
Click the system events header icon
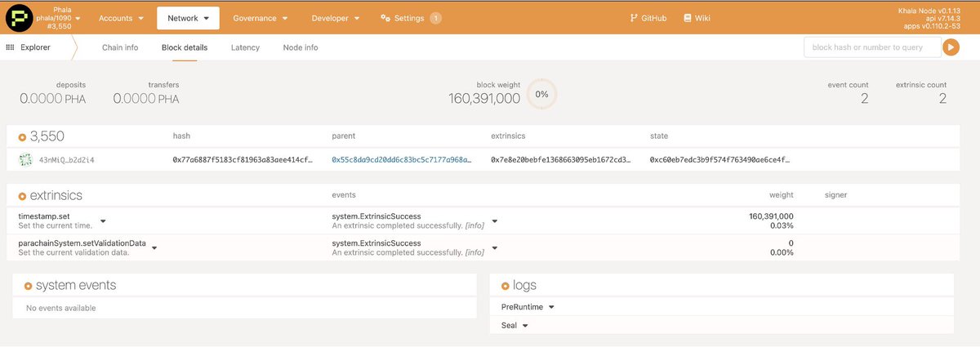tap(29, 286)
